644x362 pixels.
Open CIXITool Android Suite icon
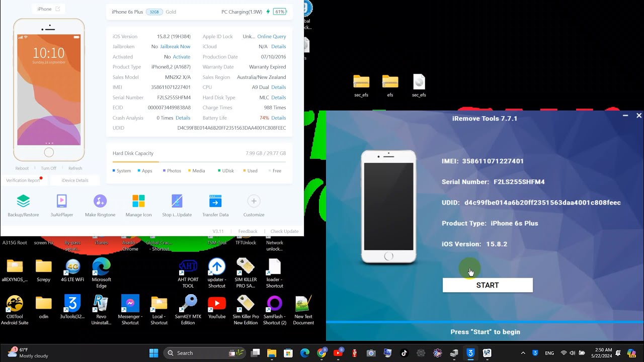pyautogui.click(x=15, y=310)
